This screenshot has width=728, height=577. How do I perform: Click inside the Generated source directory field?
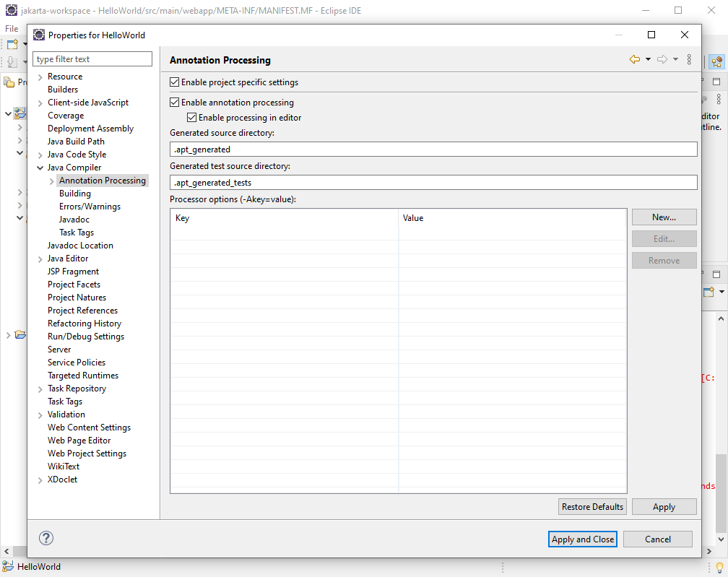[x=433, y=149]
